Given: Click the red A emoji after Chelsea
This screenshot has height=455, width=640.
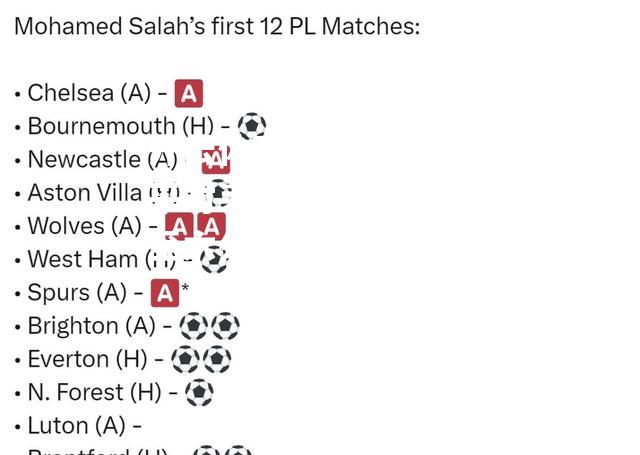Looking at the screenshot, I should tap(189, 93).
